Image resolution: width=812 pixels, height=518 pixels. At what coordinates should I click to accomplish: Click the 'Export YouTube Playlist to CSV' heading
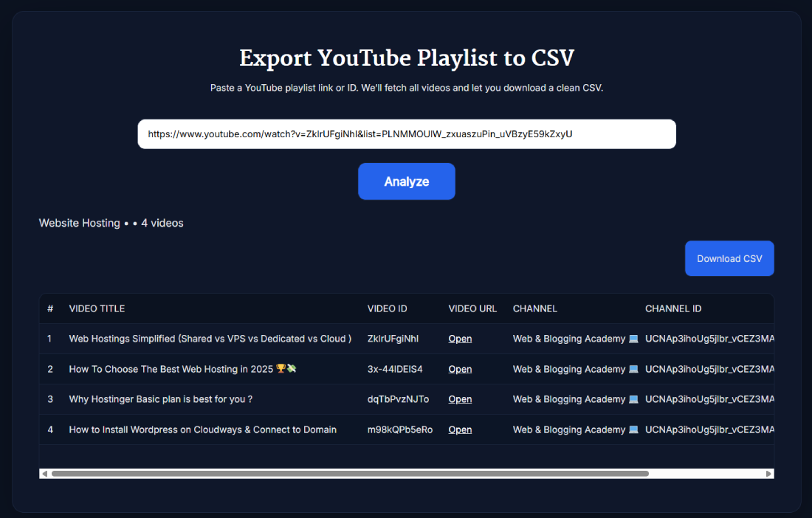[x=407, y=58]
